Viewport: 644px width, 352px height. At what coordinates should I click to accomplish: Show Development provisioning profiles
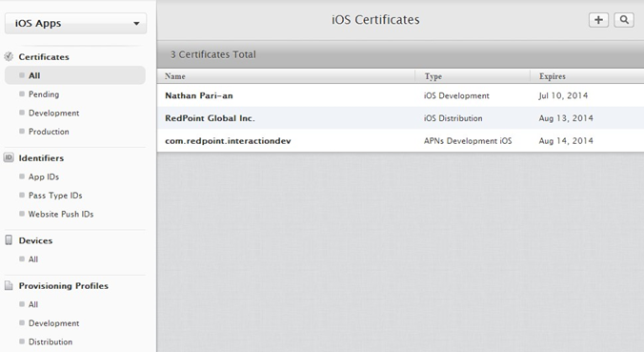(x=53, y=323)
